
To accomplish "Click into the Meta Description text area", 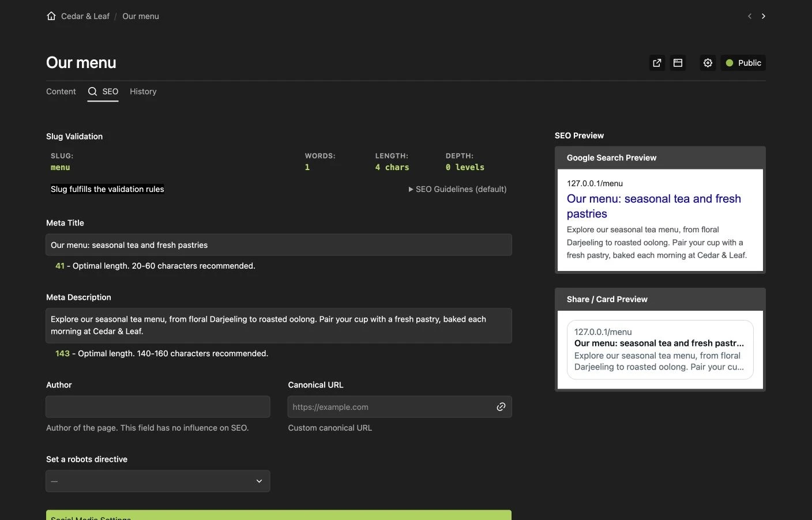I will tap(279, 325).
